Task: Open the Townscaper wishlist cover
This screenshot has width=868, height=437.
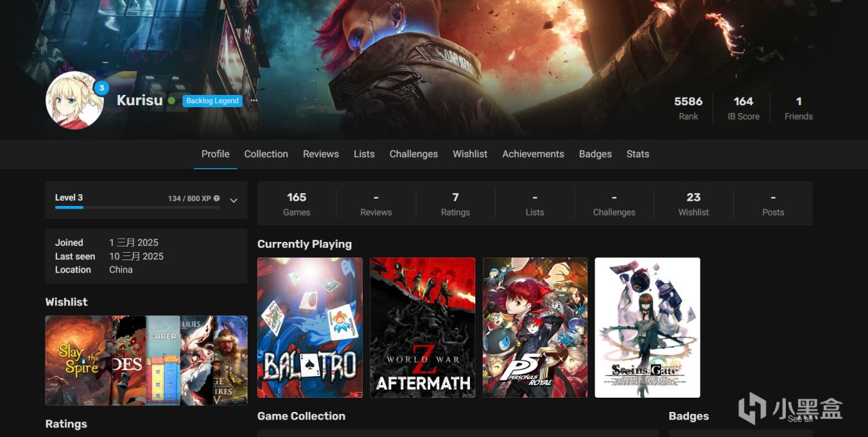Action: point(163,360)
